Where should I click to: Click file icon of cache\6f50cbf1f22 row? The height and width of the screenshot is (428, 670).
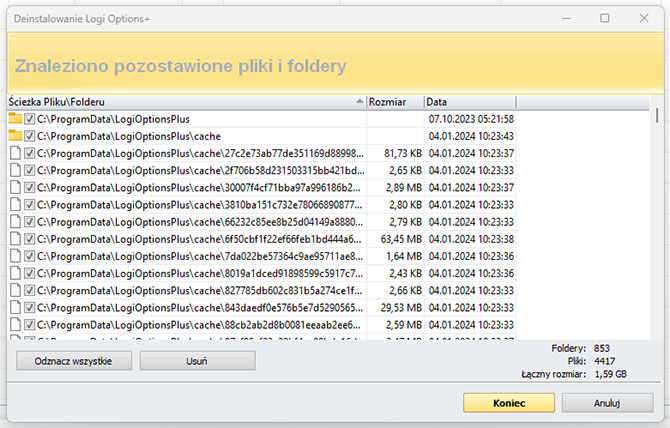tap(15, 239)
